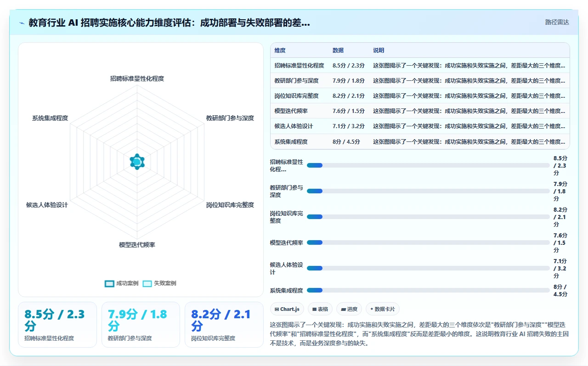This screenshot has width=588, height=366.
Task: Click the 7.6分 / 1.5分 table cell
Action: pos(349,111)
